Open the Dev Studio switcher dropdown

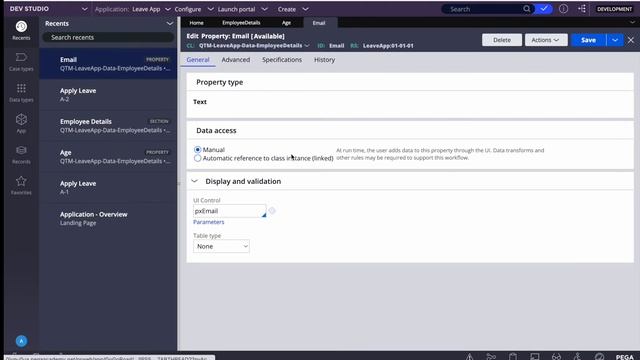tap(84, 9)
